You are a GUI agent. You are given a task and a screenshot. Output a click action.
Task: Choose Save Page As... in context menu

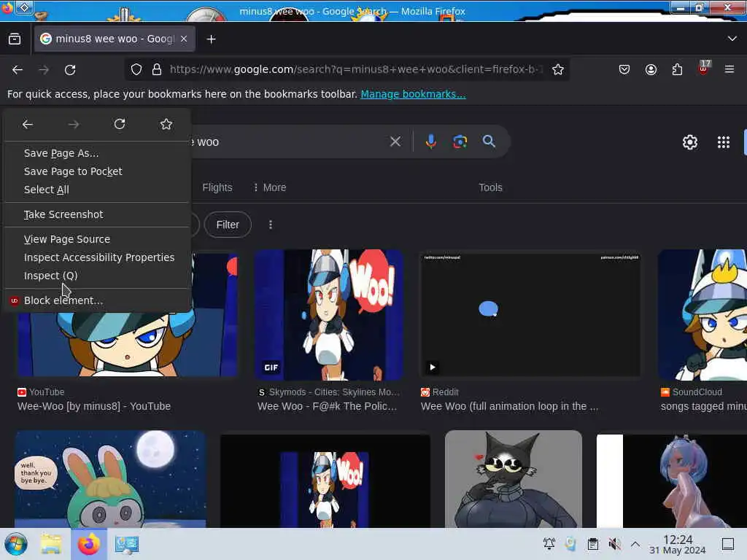coord(98,153)
